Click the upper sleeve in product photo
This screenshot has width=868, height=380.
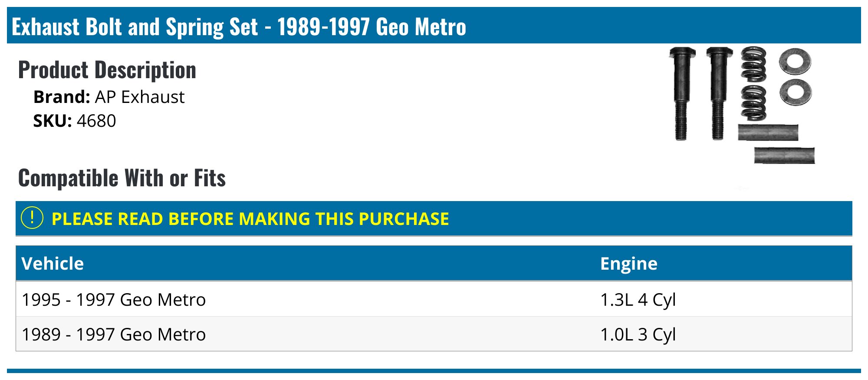pos(768,133)
